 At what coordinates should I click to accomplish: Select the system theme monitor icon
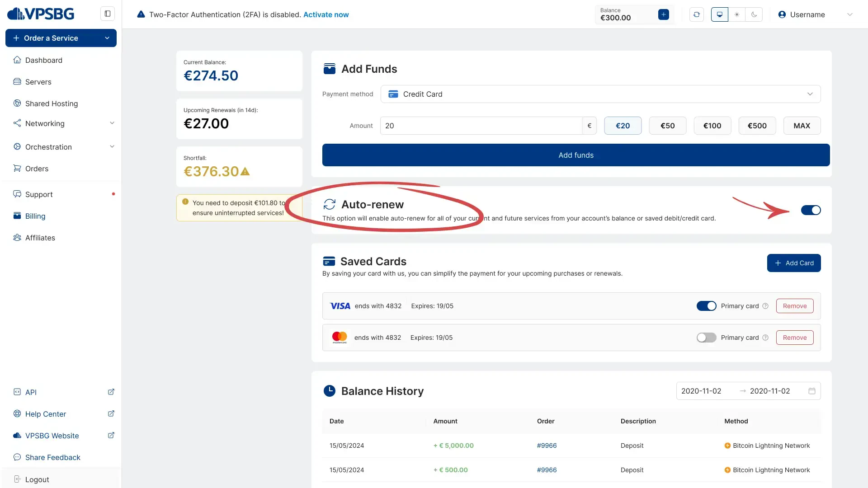pos(719,14)
